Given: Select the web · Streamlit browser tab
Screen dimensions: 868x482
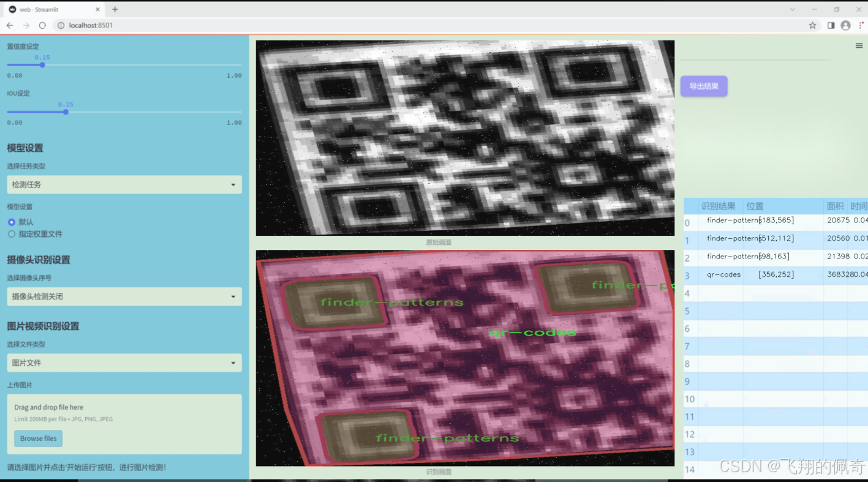Looking at the screenshot, I should pyautogui.click(x=54, y=9).
